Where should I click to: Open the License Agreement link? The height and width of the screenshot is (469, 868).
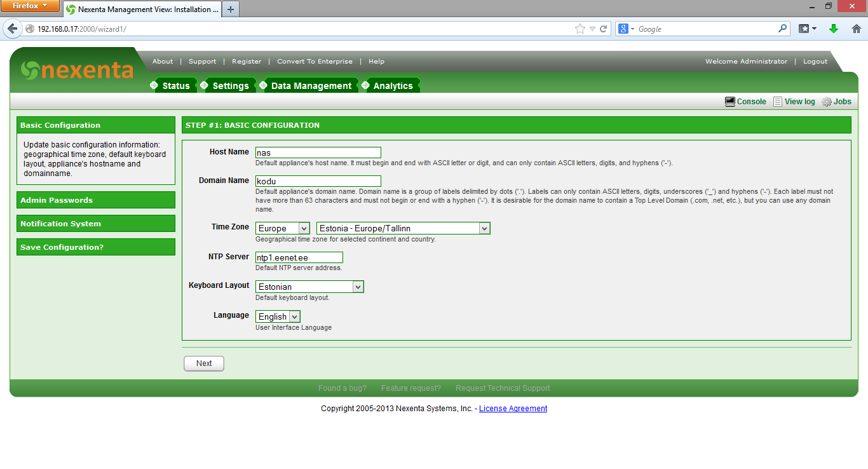[x=513, y=409]
